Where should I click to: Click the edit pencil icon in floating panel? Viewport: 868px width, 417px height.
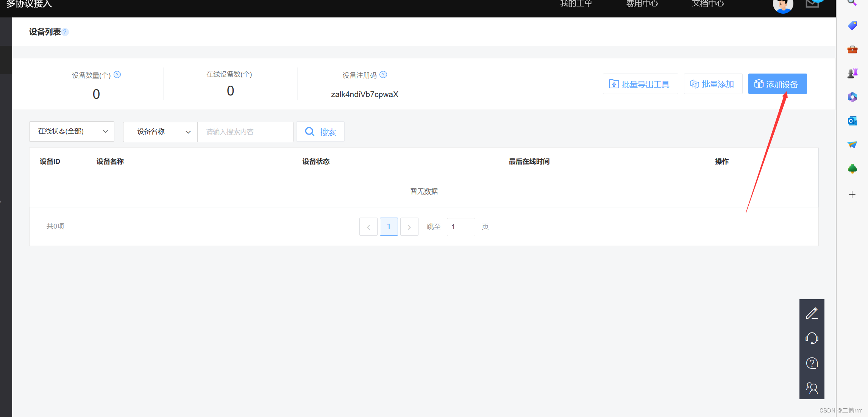coord(812,313)
